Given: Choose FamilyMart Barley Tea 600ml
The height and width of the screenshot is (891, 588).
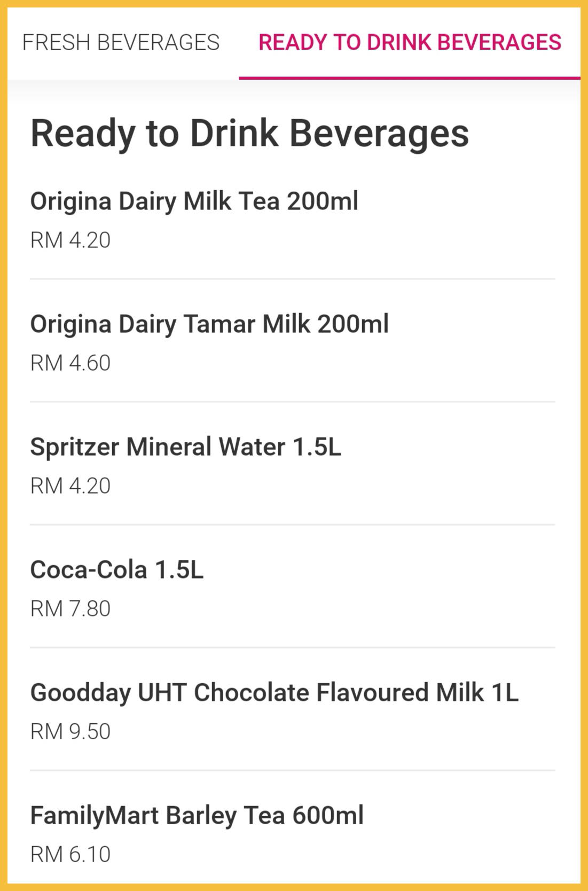Looking at the screenshot, I should pos(197,816).
